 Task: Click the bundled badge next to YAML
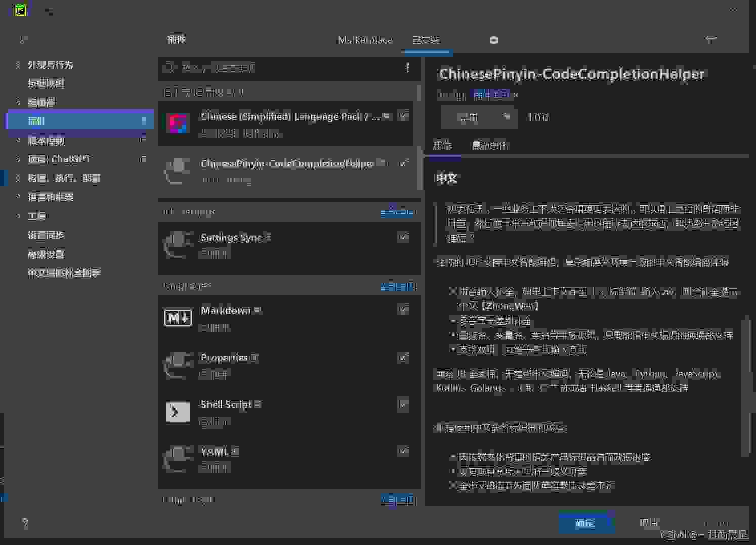click(x=235, y=451)
